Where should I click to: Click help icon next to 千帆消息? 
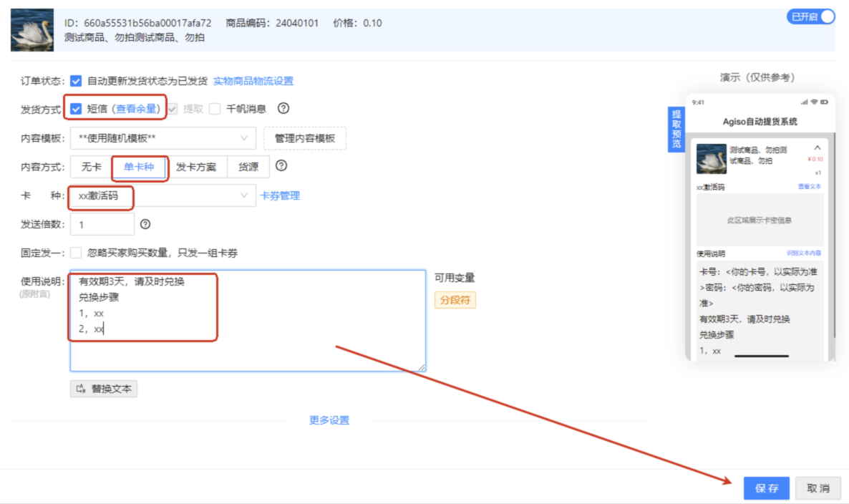283,109
